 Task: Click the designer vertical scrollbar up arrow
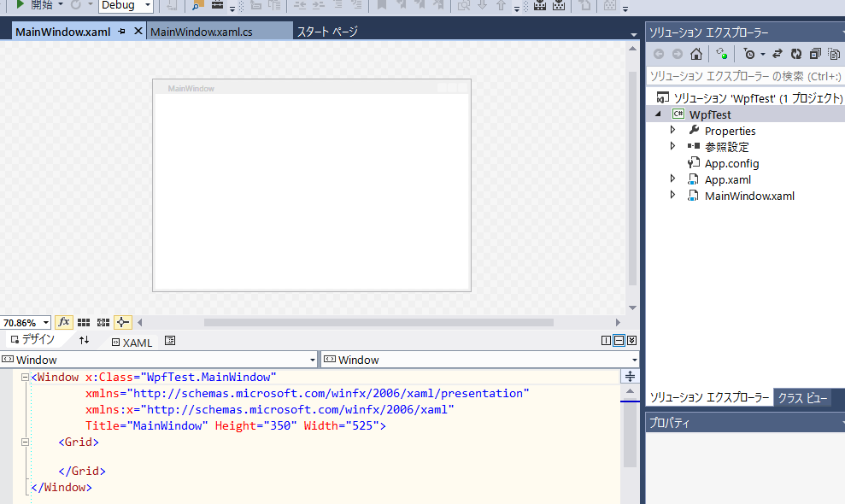pos(632,49)
